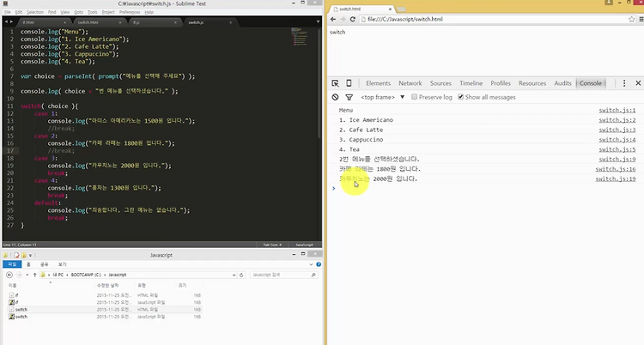Close the switch.js tab in Sublime
This screenshot has width=644, height=345.
[x=230, y=22]
